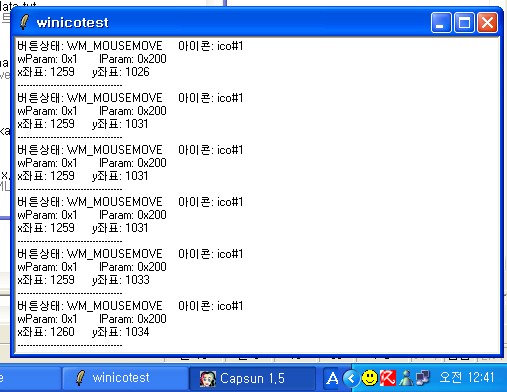Screen dimensions: 507x392
Task: Click the y좌표: 1034 value
Action: click(121, 332)
